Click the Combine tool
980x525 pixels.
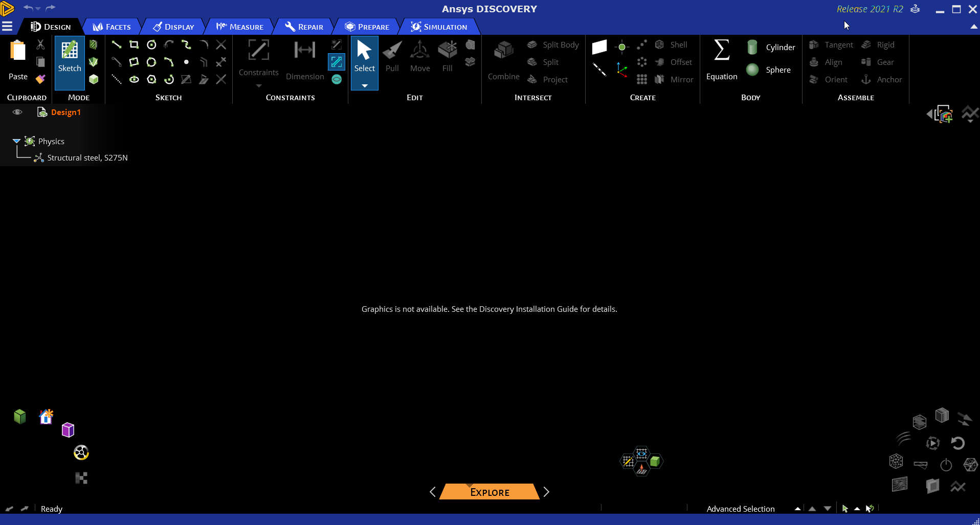point(504,60)
